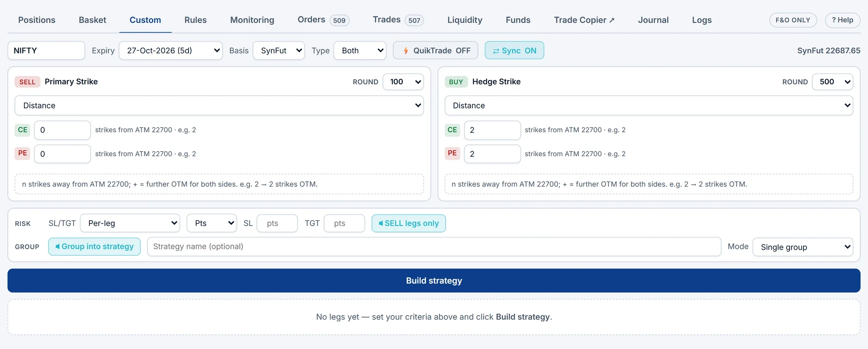Viewport: 868px width, 349px height.
Task: Go to the Orders tab
Action: click(323, 20)
